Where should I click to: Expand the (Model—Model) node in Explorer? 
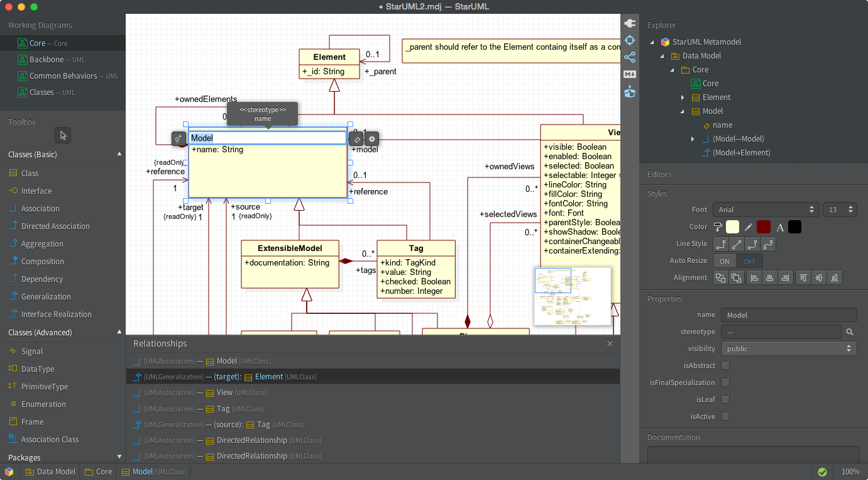click(693, 139)
